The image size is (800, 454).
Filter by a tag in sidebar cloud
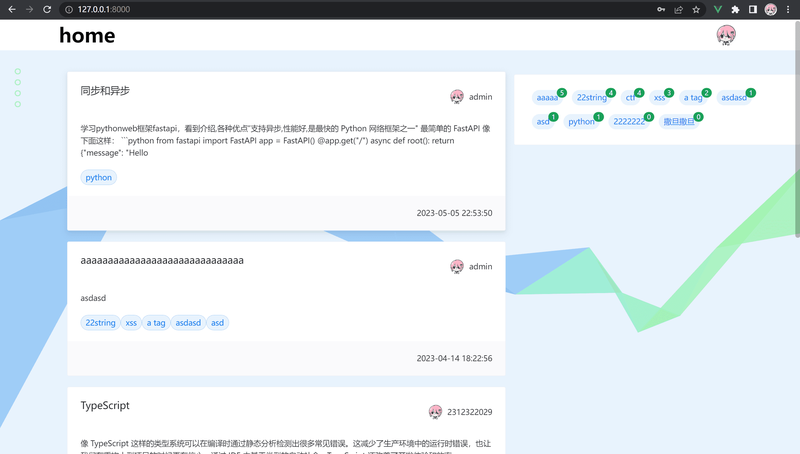point(693,97)
